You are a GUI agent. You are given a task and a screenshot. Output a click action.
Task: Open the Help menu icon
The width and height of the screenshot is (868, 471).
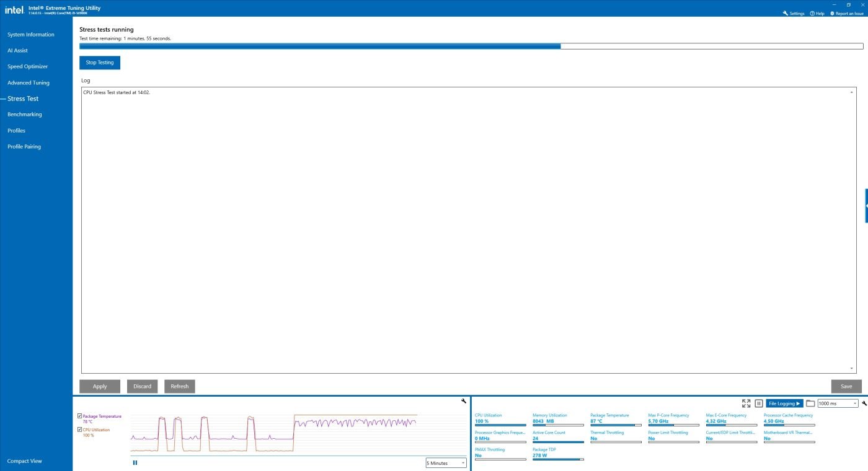pos(812,13)
